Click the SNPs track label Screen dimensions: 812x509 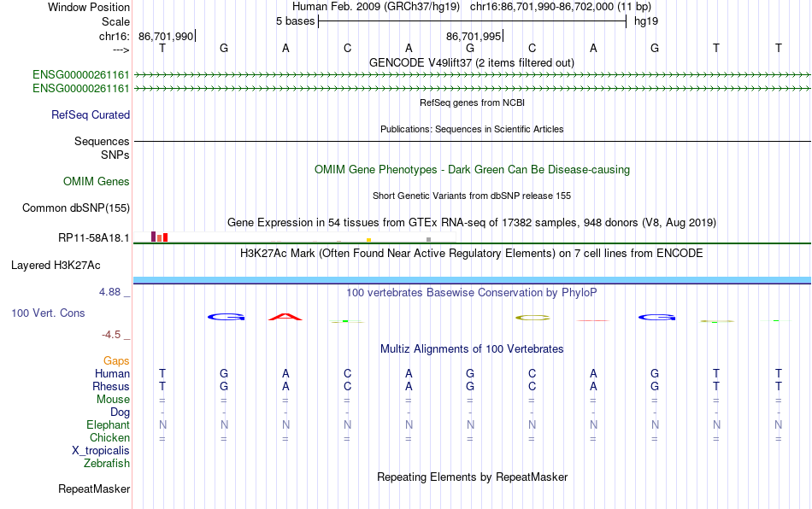115,155
